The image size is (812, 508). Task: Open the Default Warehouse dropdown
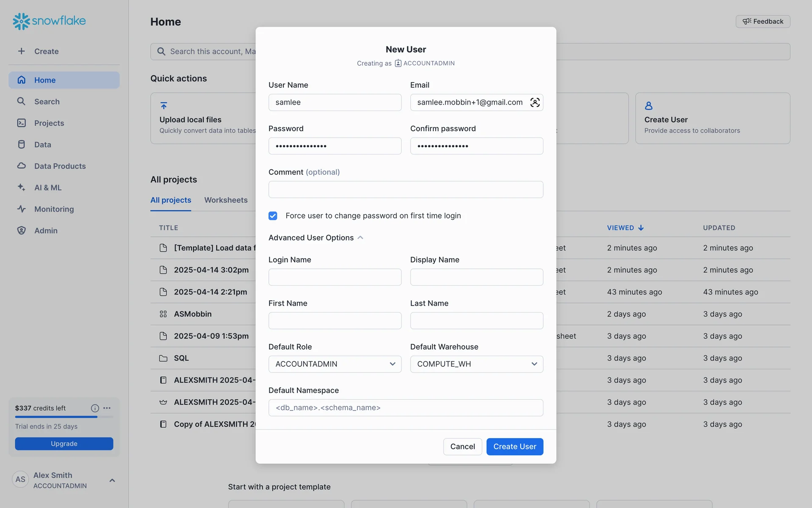(x=476, y=364)
